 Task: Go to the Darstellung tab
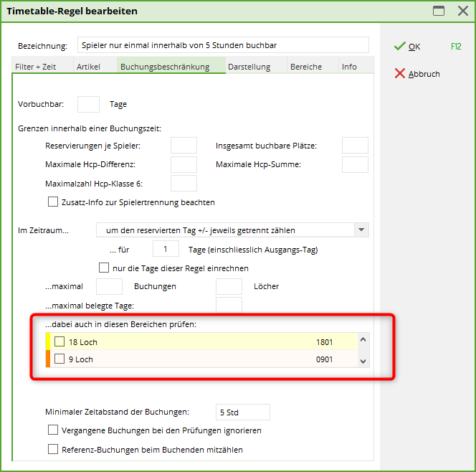pyautogui.click(x=249, y=67)
